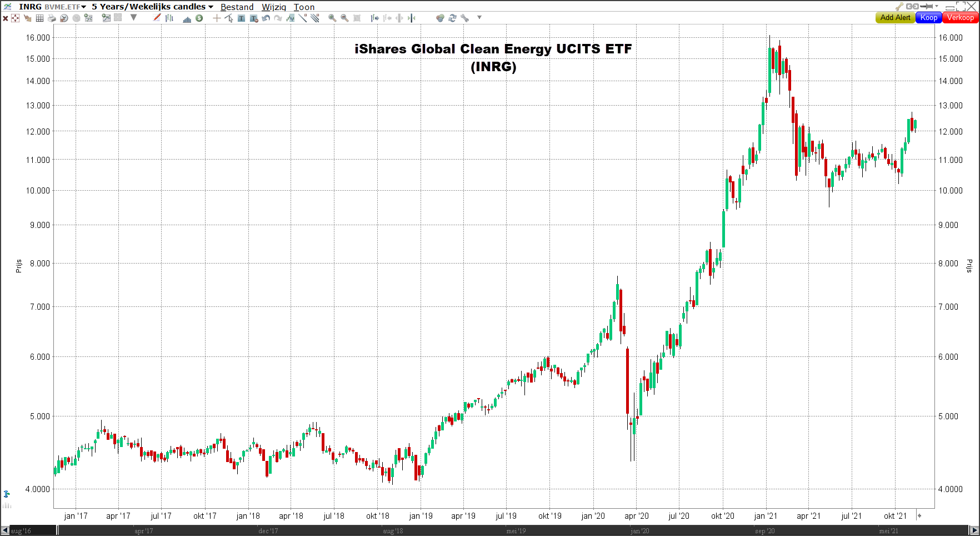Open the Bestand menu

click(x=237, y=7)
